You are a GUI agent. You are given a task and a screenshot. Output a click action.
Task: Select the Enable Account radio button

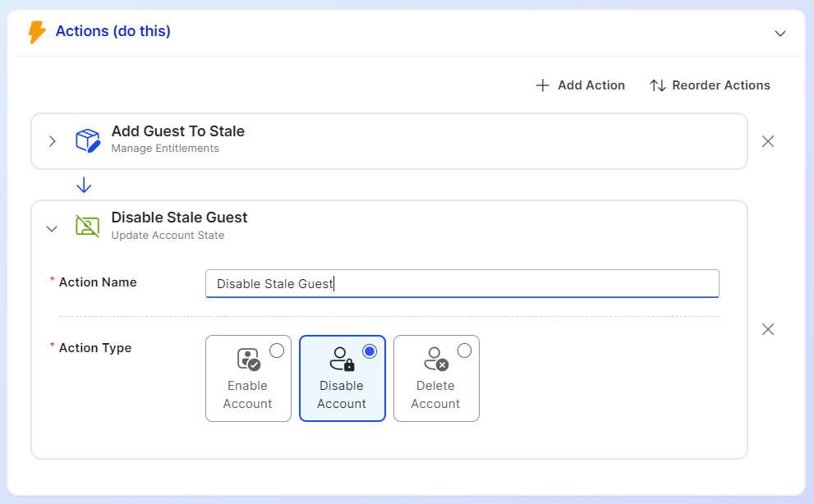(x=277, y=351)
